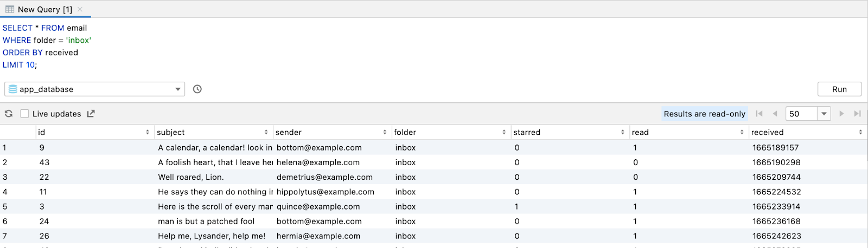Go to first page of results

click(x=759, y=114)
